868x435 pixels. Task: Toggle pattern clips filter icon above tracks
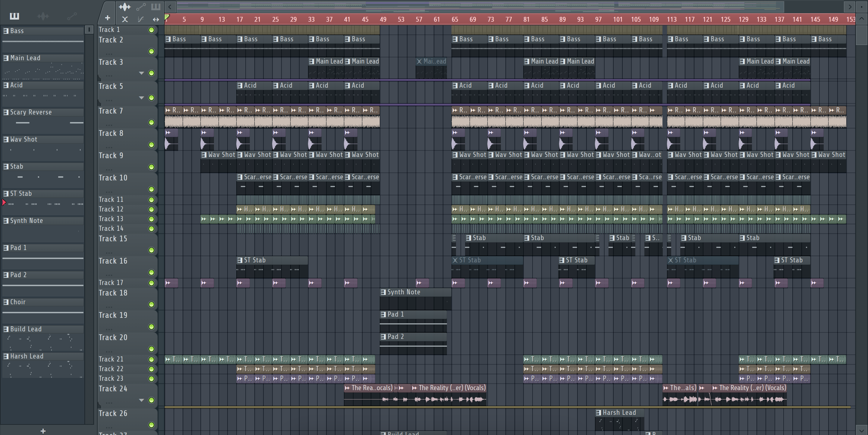(x=156, y=7)
